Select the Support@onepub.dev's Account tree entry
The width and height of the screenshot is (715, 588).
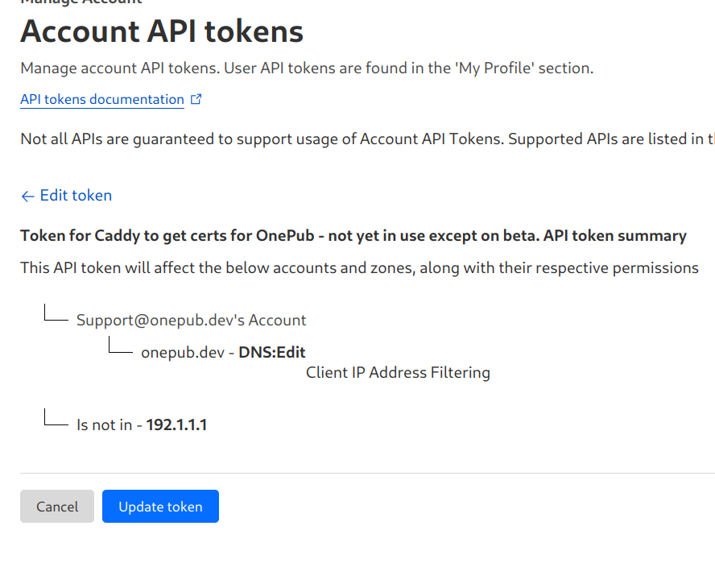tap(191, 320)
